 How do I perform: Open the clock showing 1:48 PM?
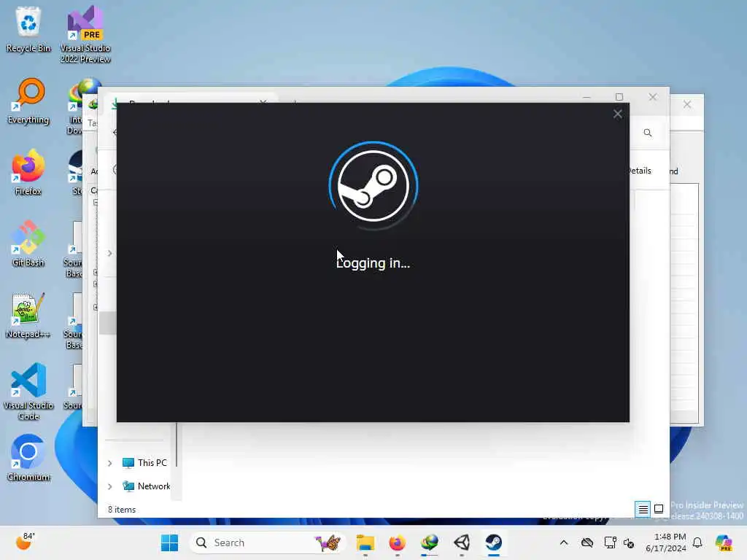tap(665, 542)
